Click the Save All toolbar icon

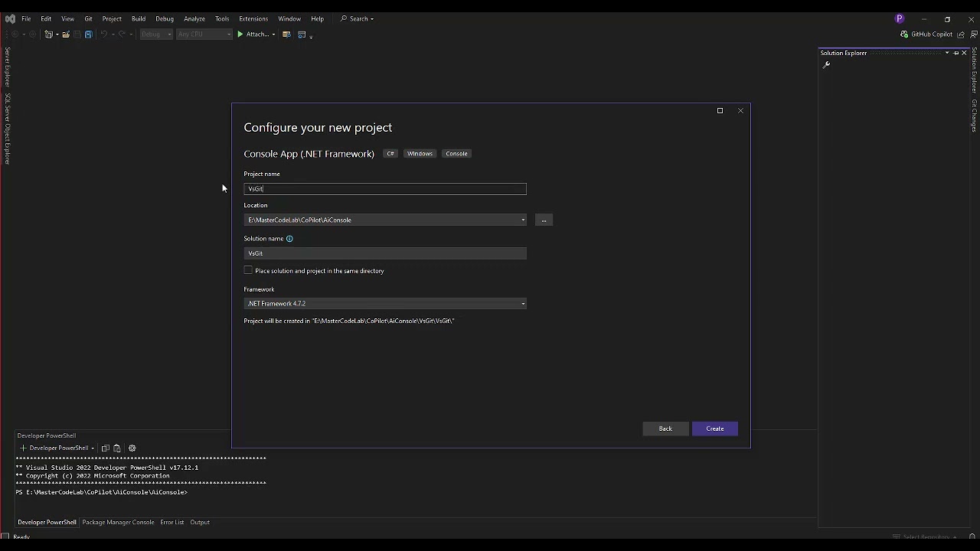click(x=89, y=34)
